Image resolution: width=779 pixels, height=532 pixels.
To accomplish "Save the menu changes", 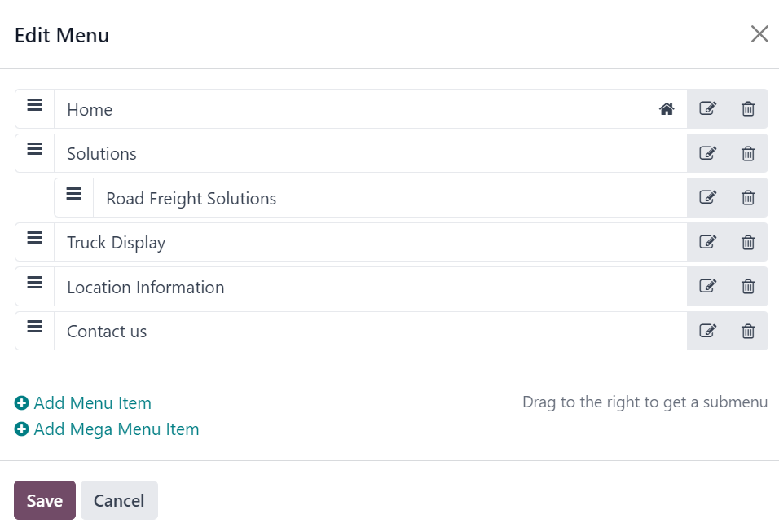I will [44, 500].
